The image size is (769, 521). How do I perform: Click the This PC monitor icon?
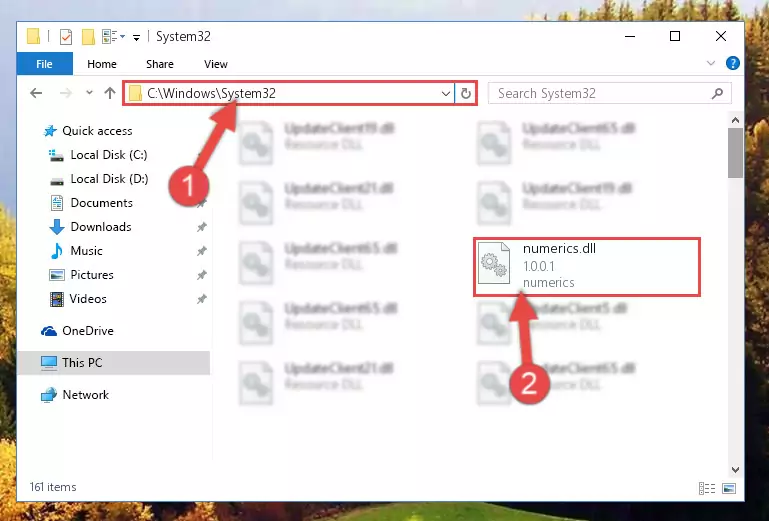pos(49,363)
